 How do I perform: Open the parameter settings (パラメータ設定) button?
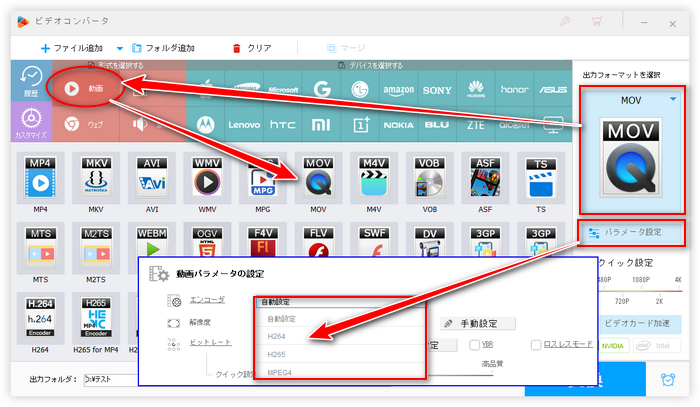(x=632, y=233)
